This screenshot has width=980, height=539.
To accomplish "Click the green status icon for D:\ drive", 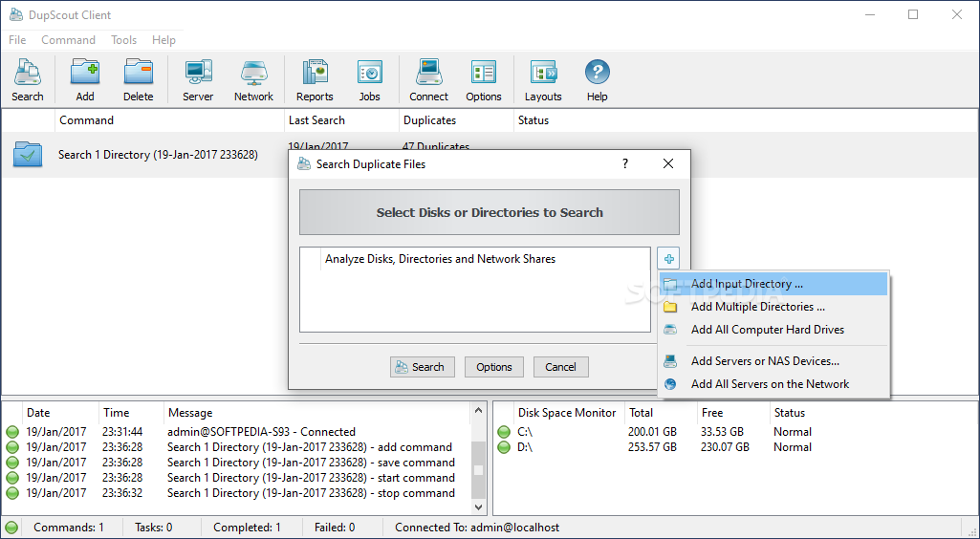I will coord(504,447).
